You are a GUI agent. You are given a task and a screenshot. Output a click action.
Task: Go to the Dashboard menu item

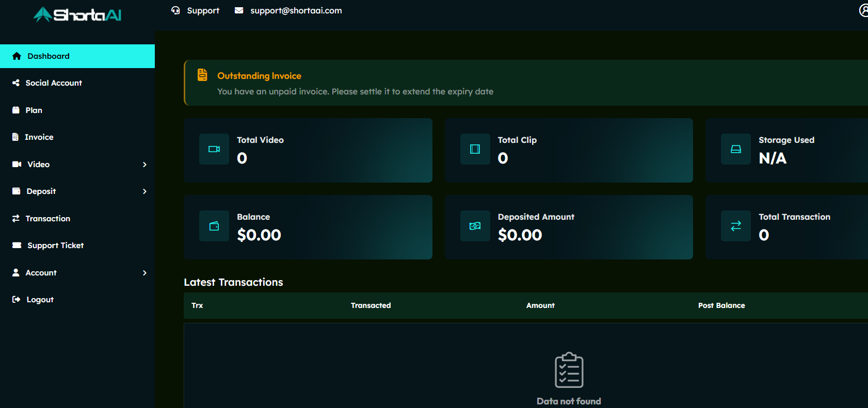tap(77, 56)
